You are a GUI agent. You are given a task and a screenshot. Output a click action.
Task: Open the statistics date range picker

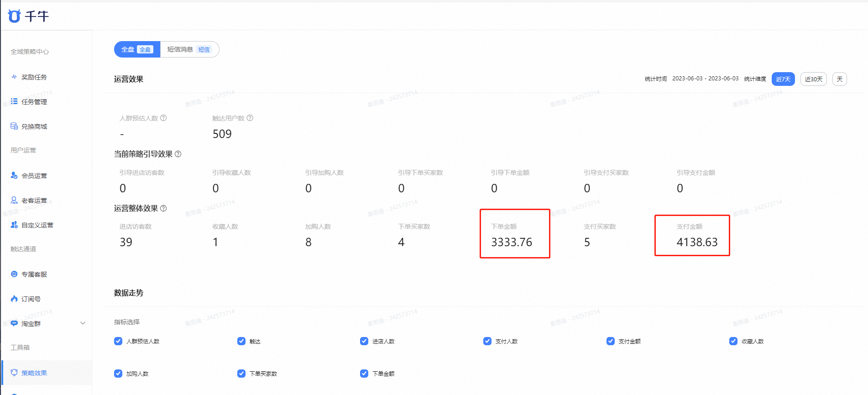(705, 79)
